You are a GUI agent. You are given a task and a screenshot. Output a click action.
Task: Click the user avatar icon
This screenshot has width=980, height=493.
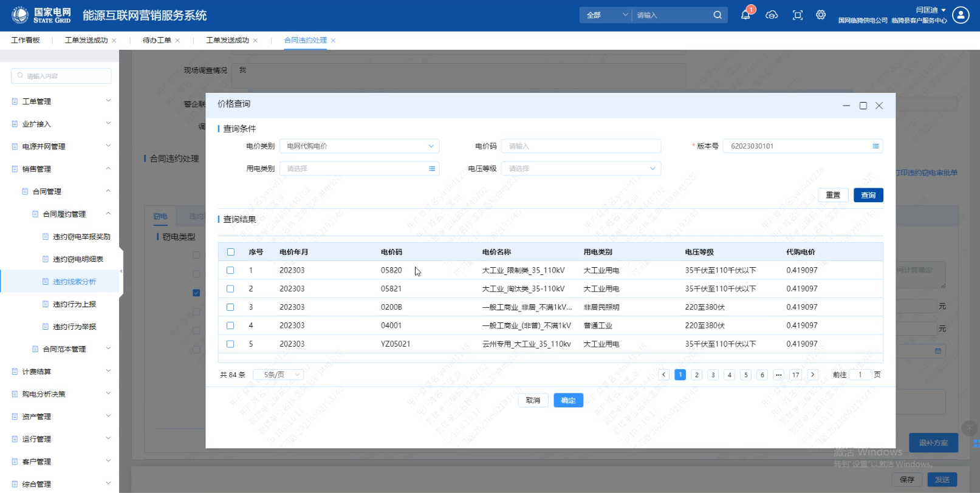[961, 15]
